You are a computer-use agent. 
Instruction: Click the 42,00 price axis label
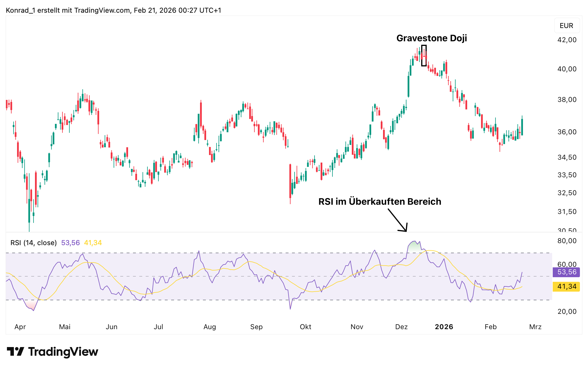pyautogui.click(x=567, y=40)
